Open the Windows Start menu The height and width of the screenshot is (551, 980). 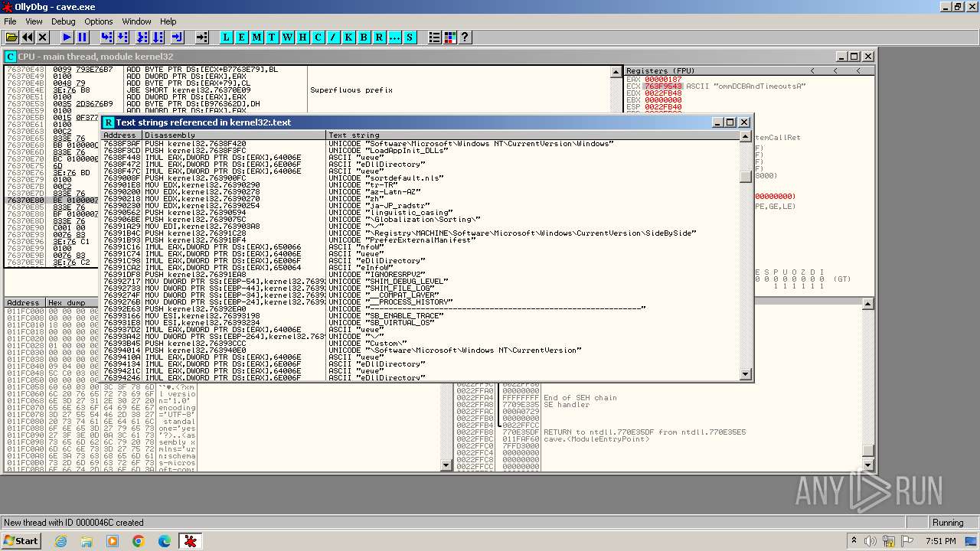coord(21,540)
